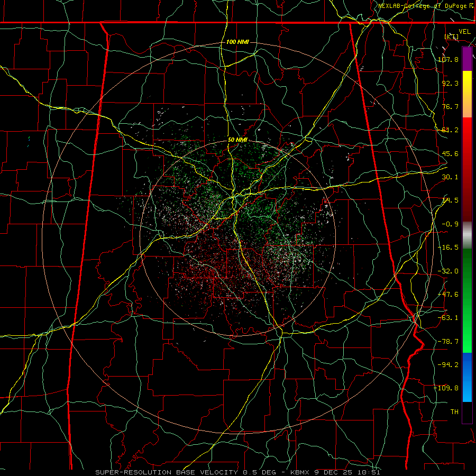Click the 14.5 velocity scale value
The height and width of the screenshot is (476, 476).
[x=450, y=200]
